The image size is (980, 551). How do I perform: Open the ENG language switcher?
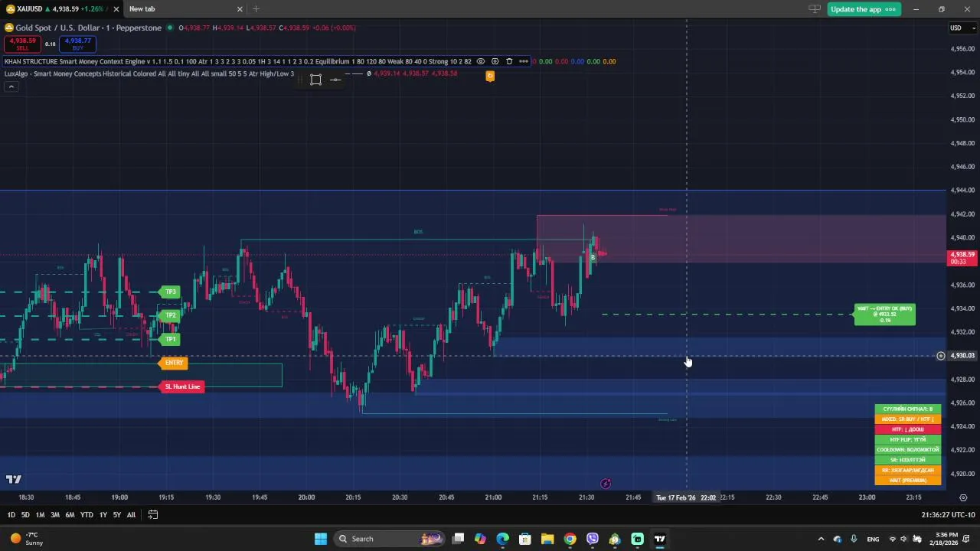click(873, 539)
